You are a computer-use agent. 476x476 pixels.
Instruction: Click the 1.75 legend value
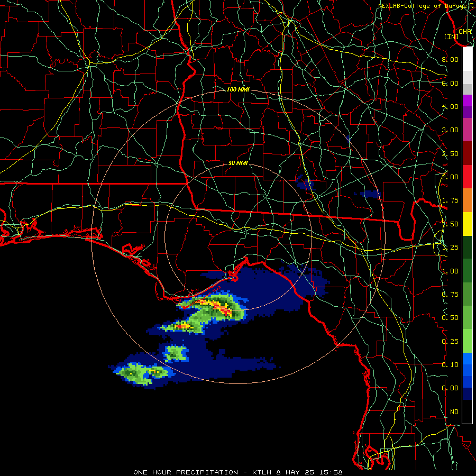pos(450,200)
